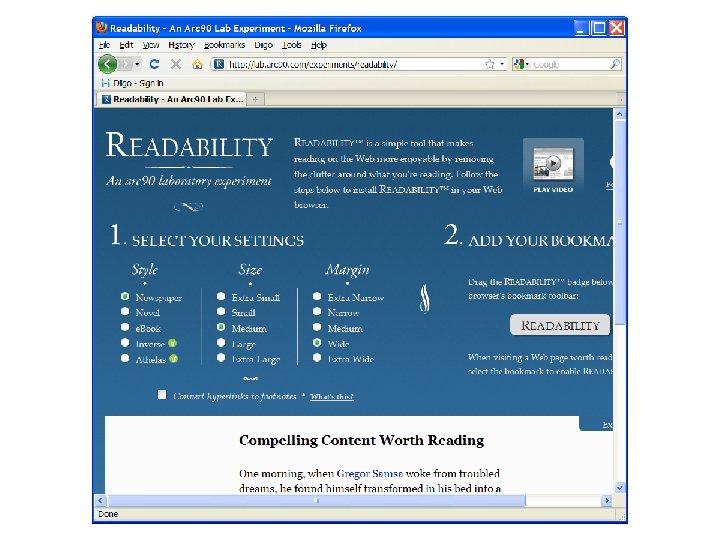Viewport: 720px width, 540px height.
Task: Click the Readability logo title
Action: [x=189, y=145]
